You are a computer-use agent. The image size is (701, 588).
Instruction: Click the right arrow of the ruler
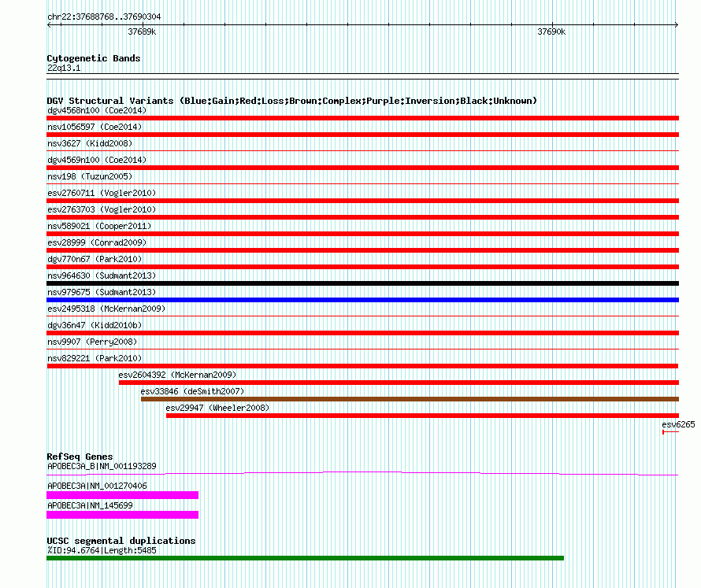(677, 25)
